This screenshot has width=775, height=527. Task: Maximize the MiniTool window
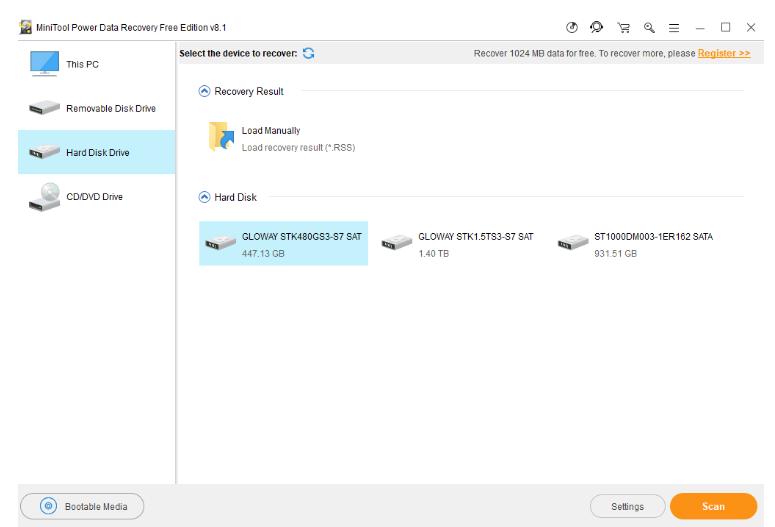pos(725,28)
